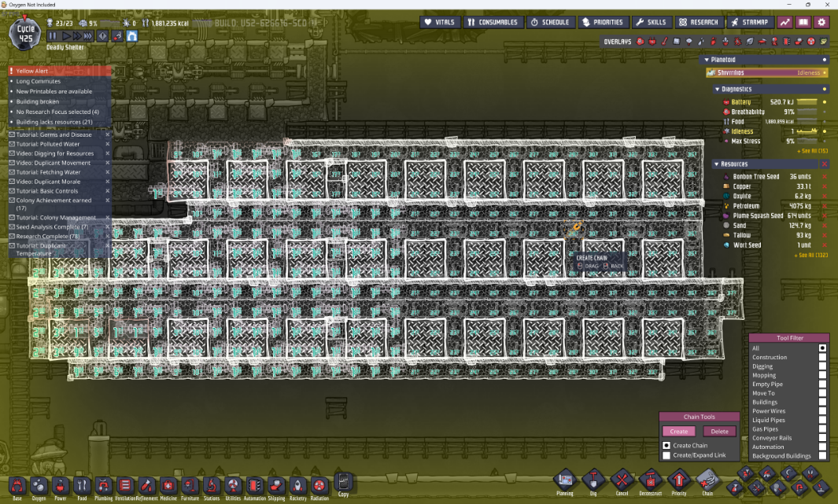This screenshot has height=504, width=838.
Task: Toggle the Oxygen overlay icon
Action: coord(640,41)
